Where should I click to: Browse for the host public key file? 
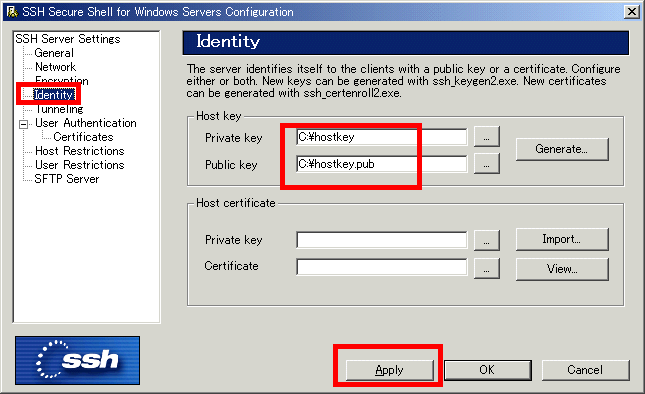point(487,164)
